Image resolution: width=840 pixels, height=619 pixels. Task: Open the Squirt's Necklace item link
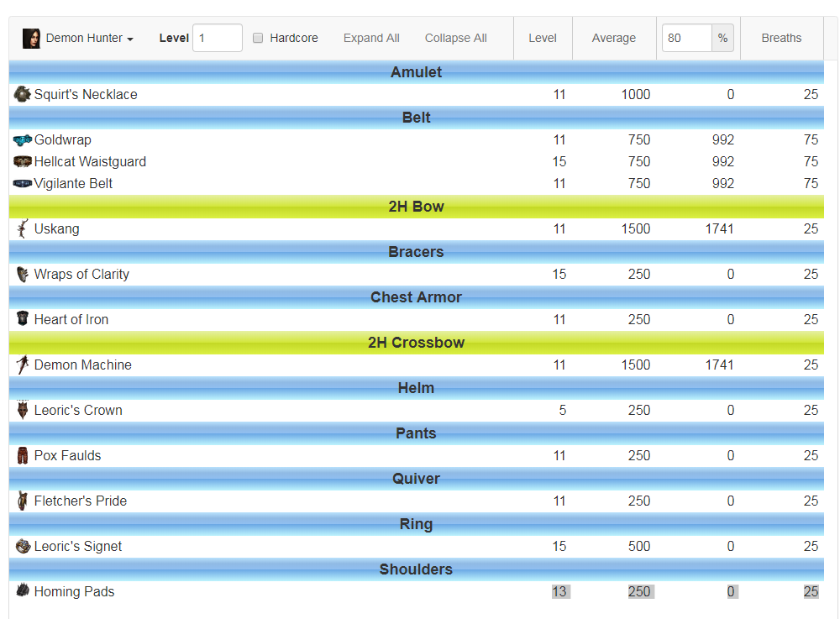coord(86,94)
